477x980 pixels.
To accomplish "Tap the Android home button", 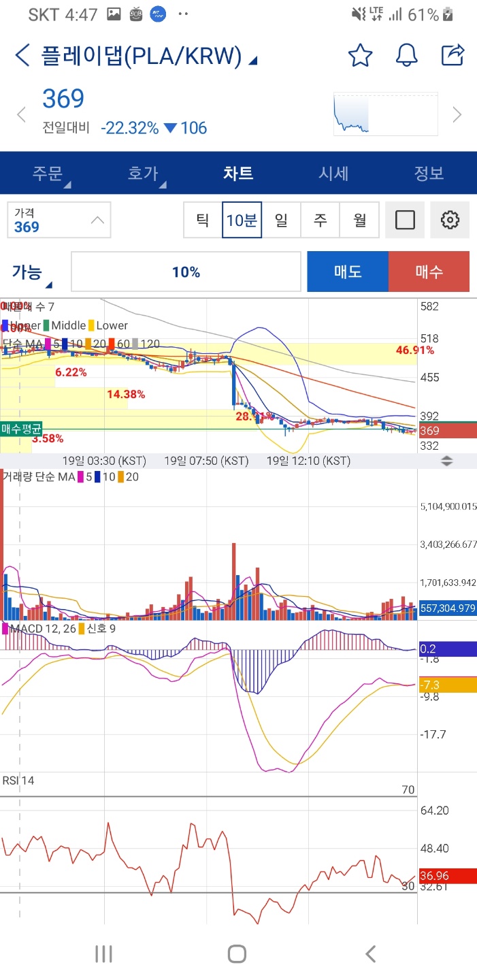I will (237, 953).
